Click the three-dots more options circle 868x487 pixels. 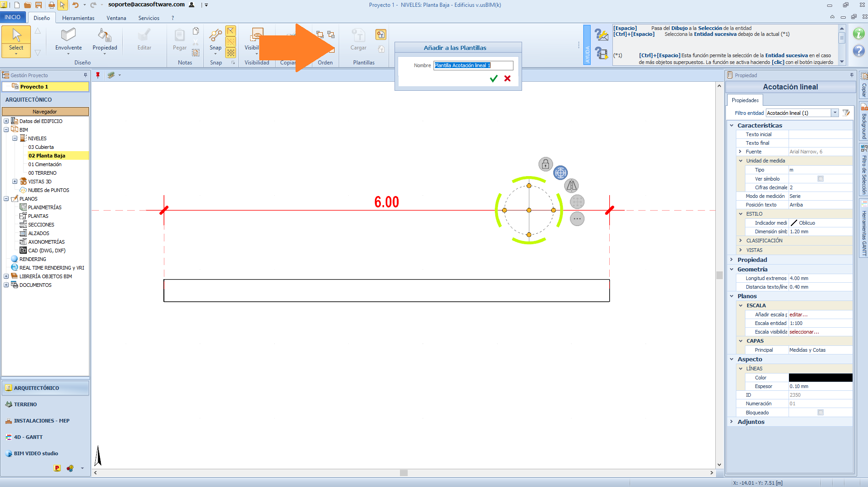pyautogui.click(x=577, y=219)
